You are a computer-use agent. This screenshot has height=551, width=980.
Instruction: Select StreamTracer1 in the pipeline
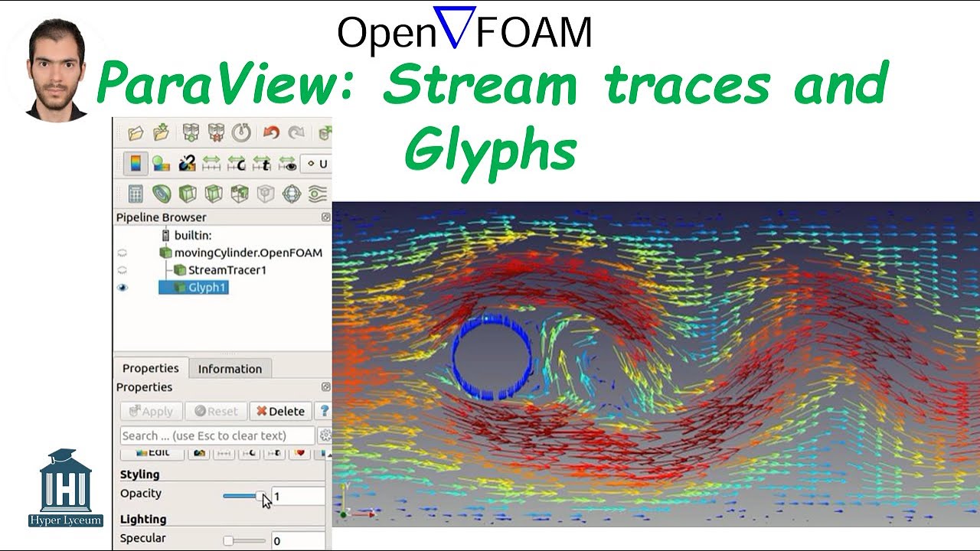(227, 270)
